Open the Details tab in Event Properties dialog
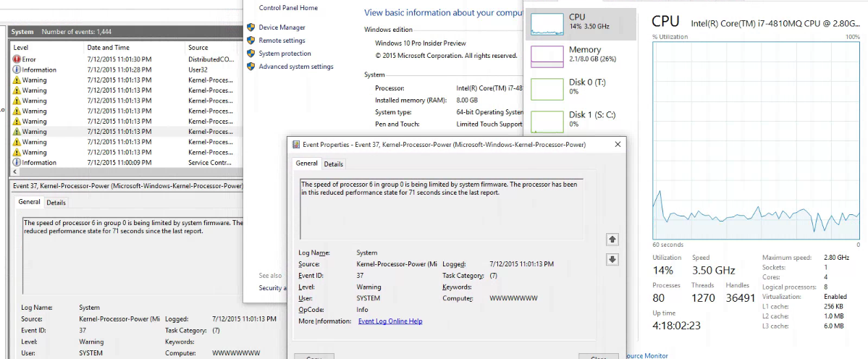Viewport: 868px width, 359px height. pyautogui.click(x=333, y=164)
